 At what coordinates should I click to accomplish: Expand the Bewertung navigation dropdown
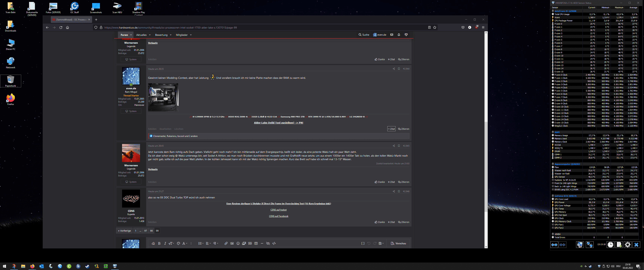click(171, 35)
